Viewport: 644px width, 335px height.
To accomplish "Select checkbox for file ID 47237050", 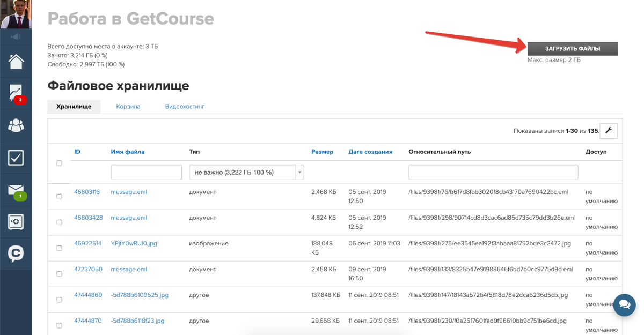I will (x=60, y=274).
